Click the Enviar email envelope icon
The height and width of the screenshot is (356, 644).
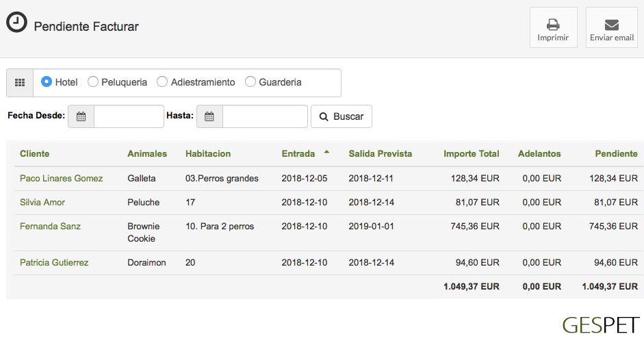(x=611, y=25)
